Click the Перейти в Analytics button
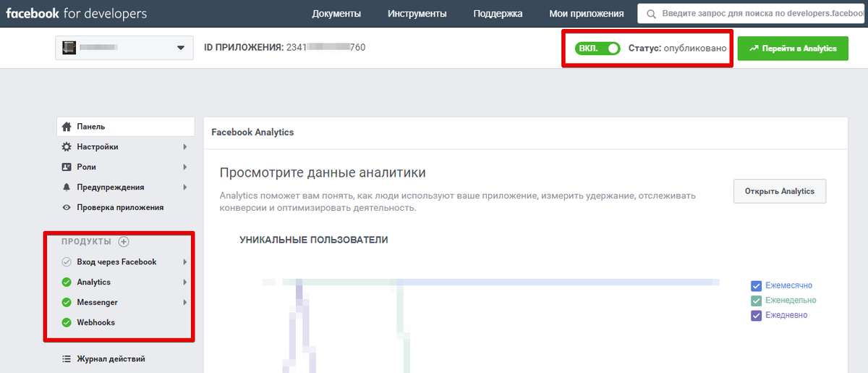The image size is (868, 373). point(793,48)
